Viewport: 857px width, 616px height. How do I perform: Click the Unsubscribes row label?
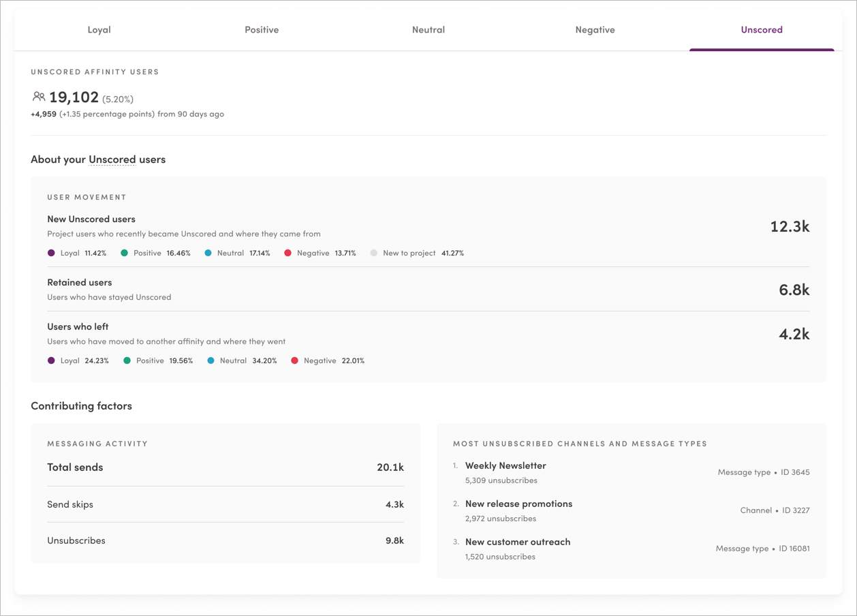76,540
